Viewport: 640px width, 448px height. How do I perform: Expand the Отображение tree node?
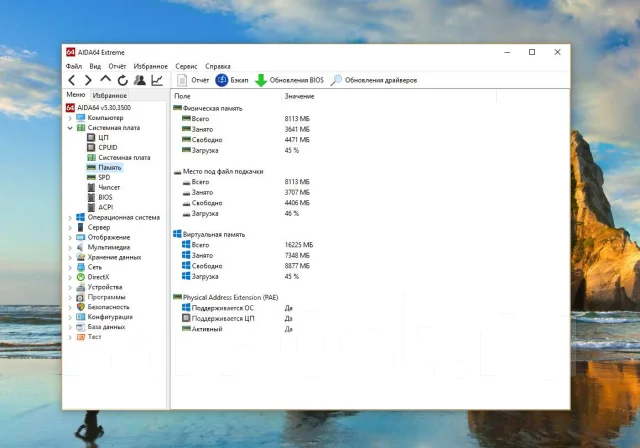click(x=70, y=237)
